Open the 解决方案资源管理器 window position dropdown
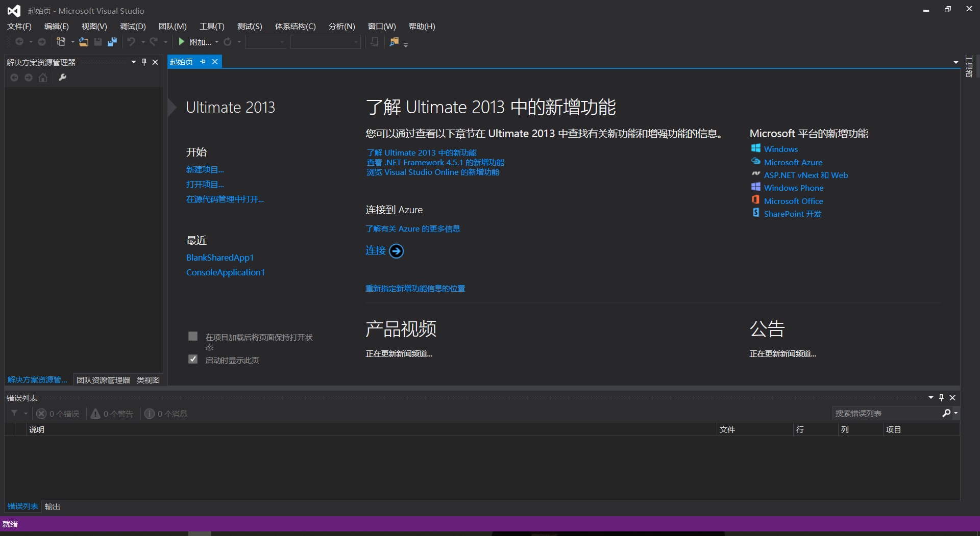 point(133,62)
